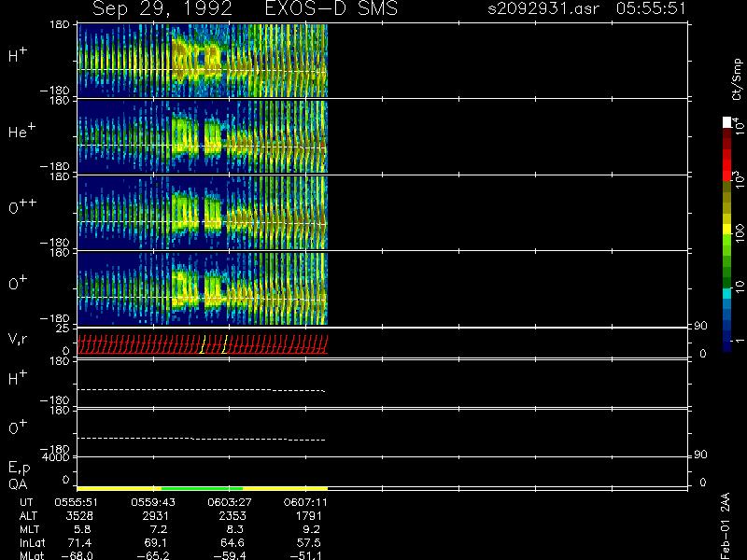Screen dimensions: 747x560
Task: Click the UT tick label "0607:11"
Action: coord(305,502)
